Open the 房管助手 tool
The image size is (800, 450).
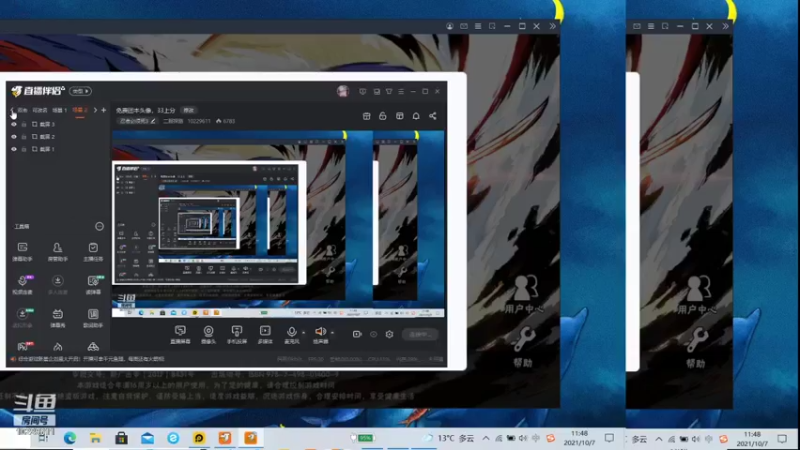[58, 252]
